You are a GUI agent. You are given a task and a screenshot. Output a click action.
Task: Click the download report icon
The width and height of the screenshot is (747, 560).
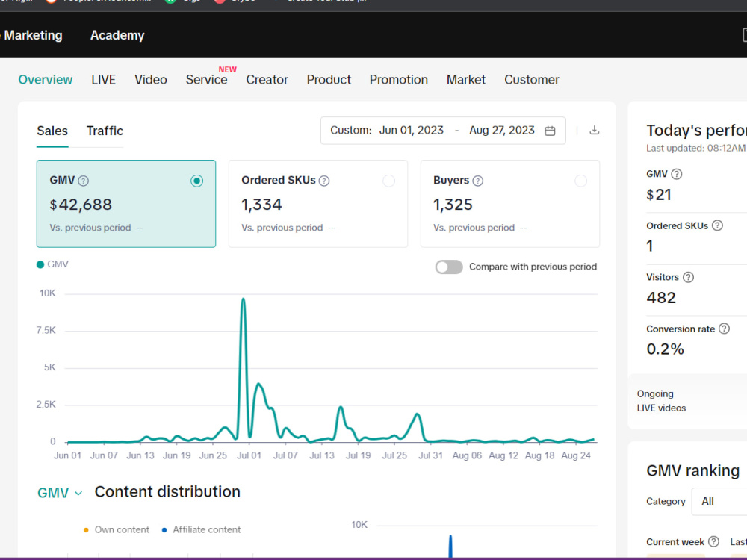pos(594,130)
